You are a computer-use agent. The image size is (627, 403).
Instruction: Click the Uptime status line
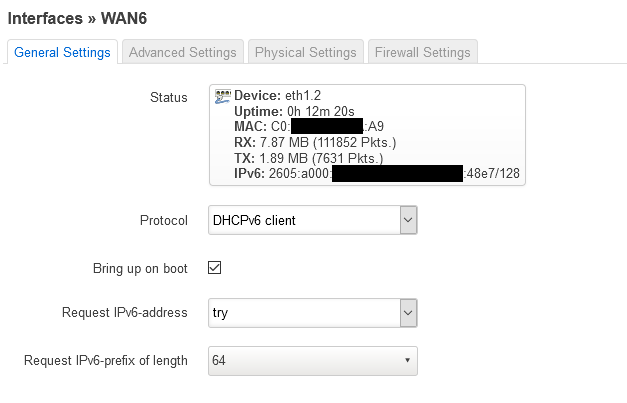294,111
